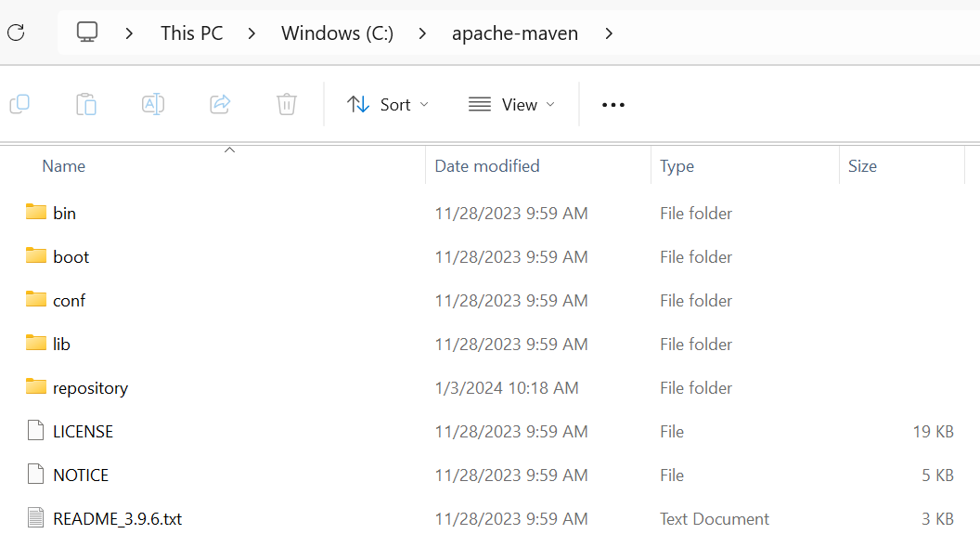
Task: Click the computer monitor icon in breadcrumb
Action: 87,32
